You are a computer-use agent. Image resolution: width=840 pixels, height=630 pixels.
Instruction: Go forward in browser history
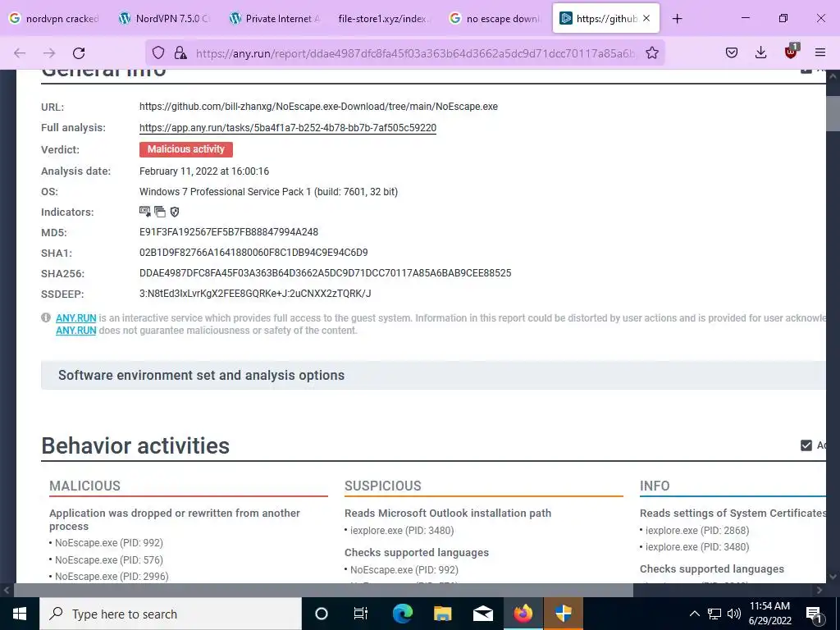click(x=49, y=52)
